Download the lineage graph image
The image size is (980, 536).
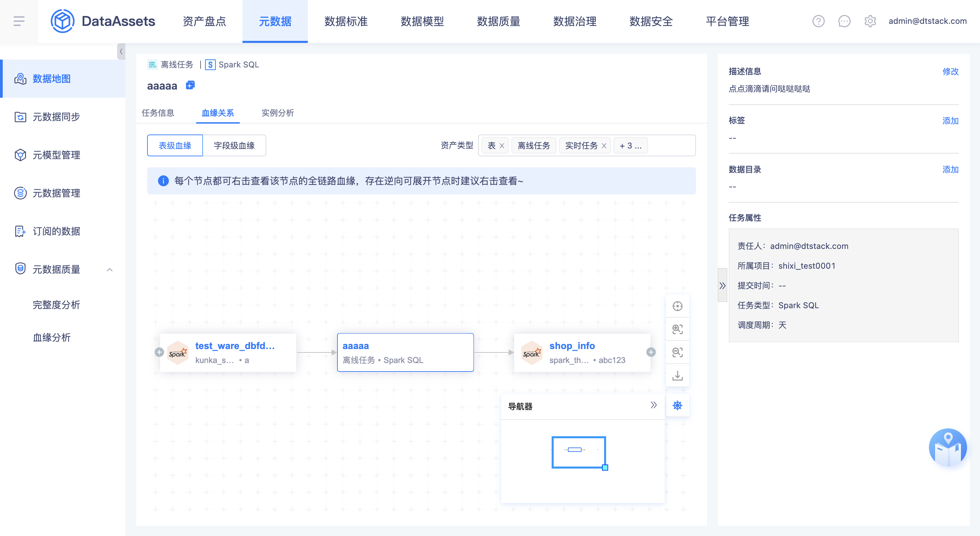pyautogui.click(x=677, y=376)
